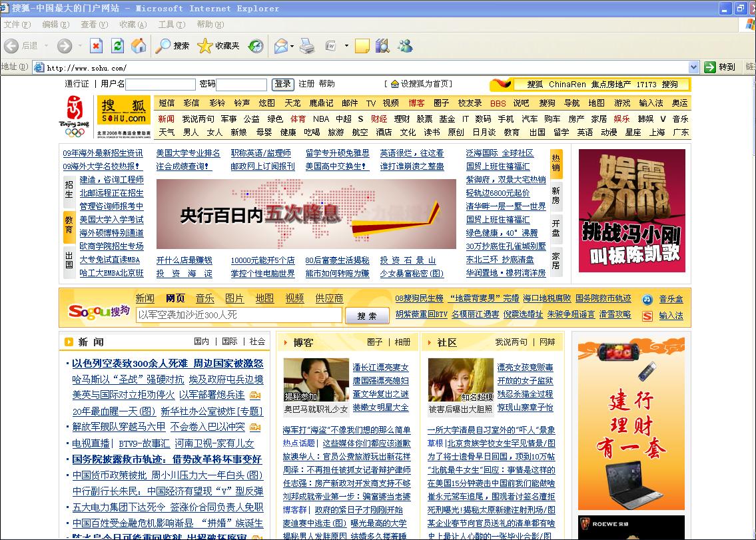Screen dimensions: 756x540
Task: Click the SOHU.com logo
Action: (123, 111)
